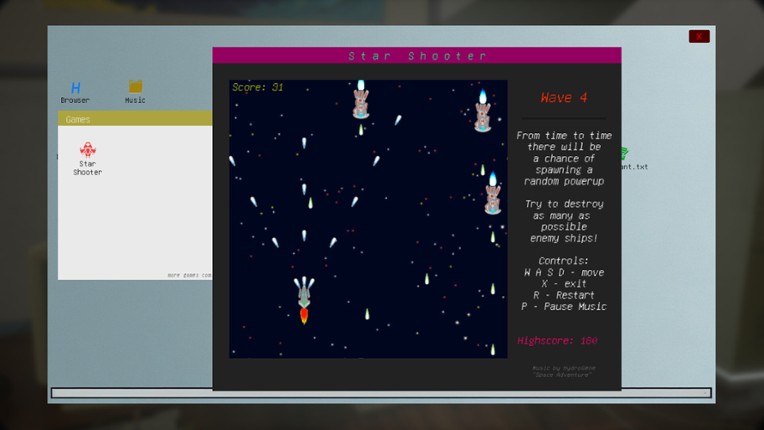
Task: Click the enemy ship nearest the score
Action: 361,99
